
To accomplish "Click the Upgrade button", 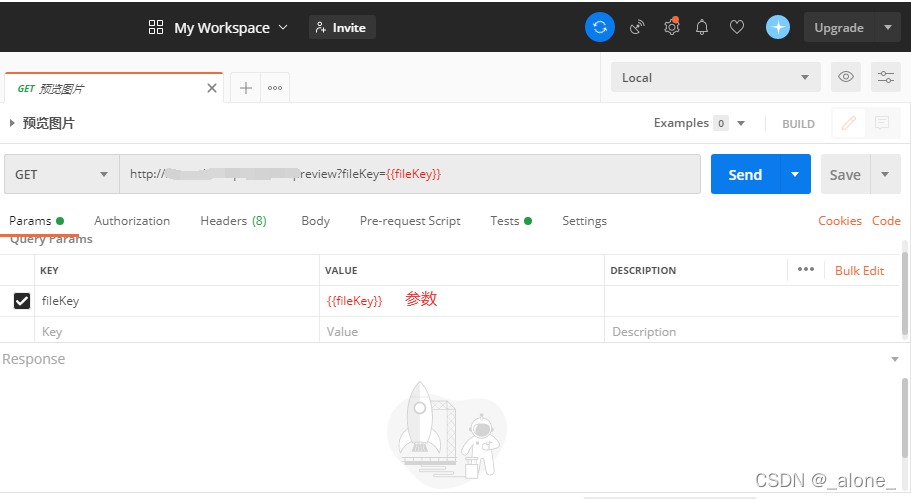I will (839, 27).
